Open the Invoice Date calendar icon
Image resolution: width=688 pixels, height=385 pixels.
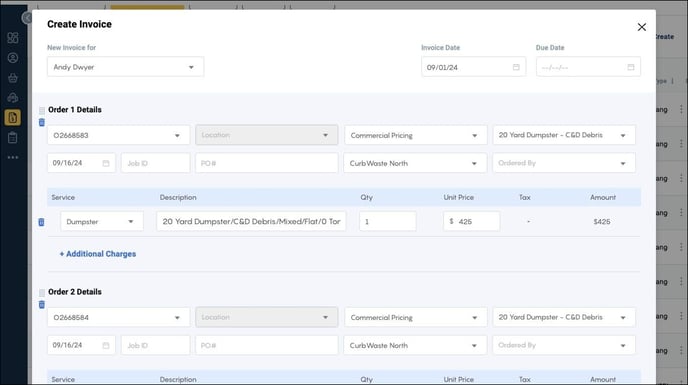(516, 67)
